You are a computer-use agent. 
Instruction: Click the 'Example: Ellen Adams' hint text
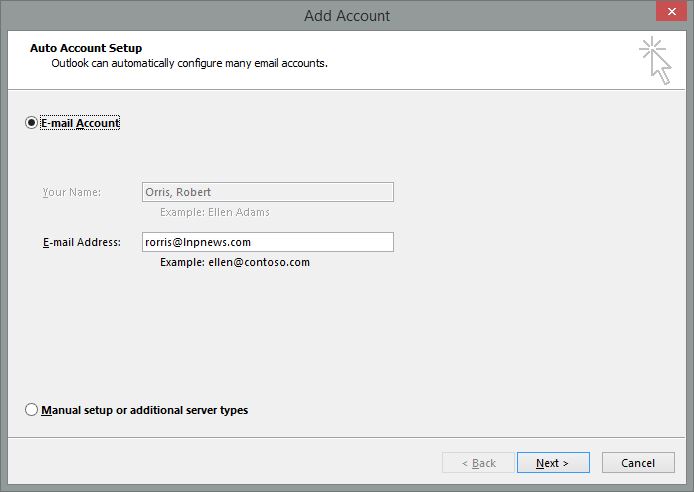(x=214, y=212)
